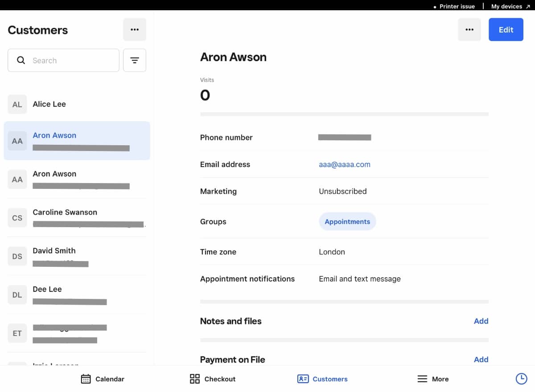Click the Visits count 0
Image resolution: width=535 pixels, height=392 pixels.
(x=205, y=95)
